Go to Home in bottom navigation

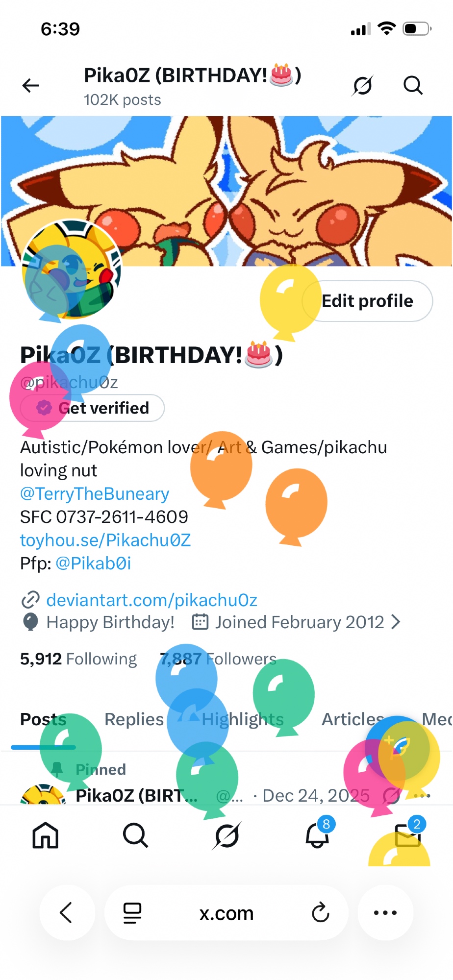pos(45,835)
